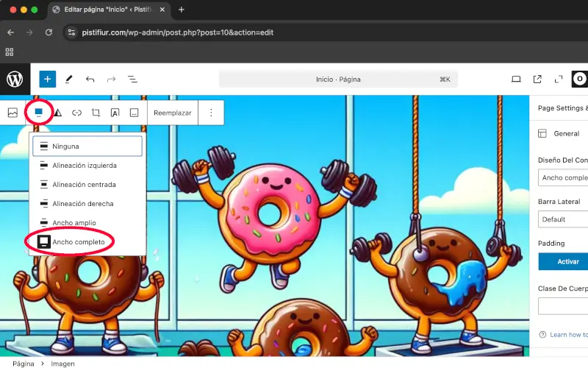
Task: Select the crop image tool
Action: pos(96,113)
